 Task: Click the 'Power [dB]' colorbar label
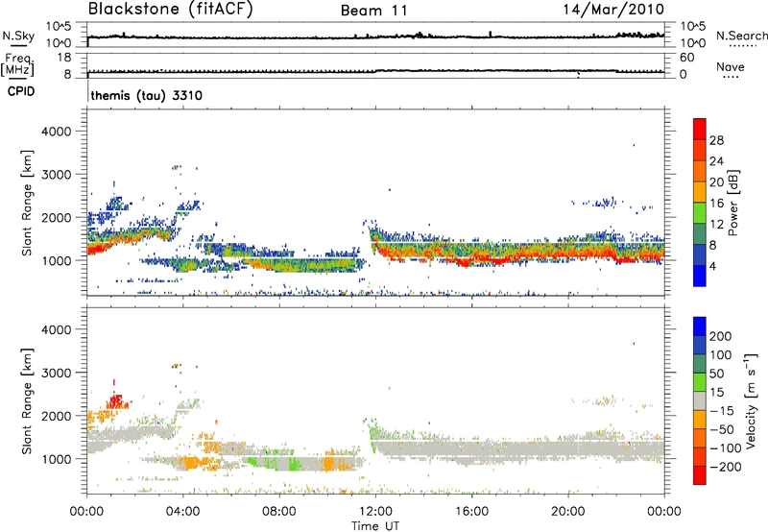click(732, 203)
